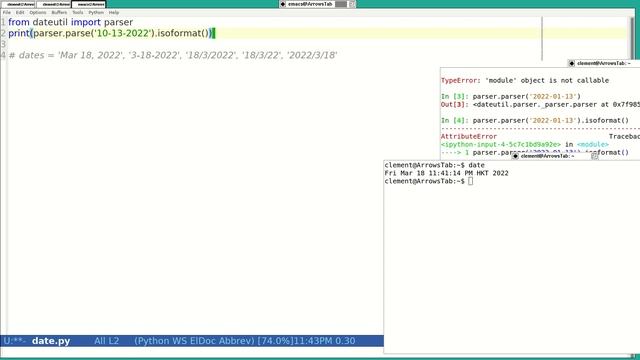
Task: Click the window icon of the IPython terminal title
Action: (x=572, y=63)
